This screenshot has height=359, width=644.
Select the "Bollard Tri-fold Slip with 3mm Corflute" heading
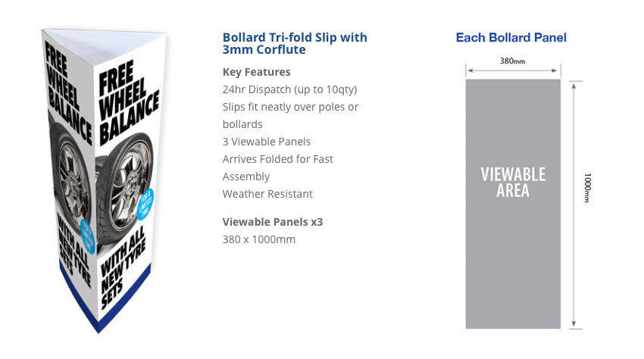click(295, 43)
